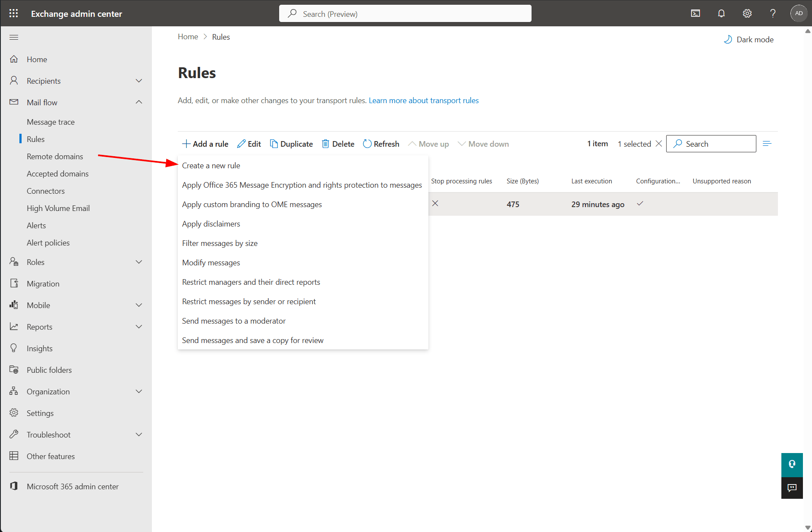Open the column filter options icon
Image resolution: width=812 pixels, height=532 pixels.
pyautogui.click(x=767, y=144)
